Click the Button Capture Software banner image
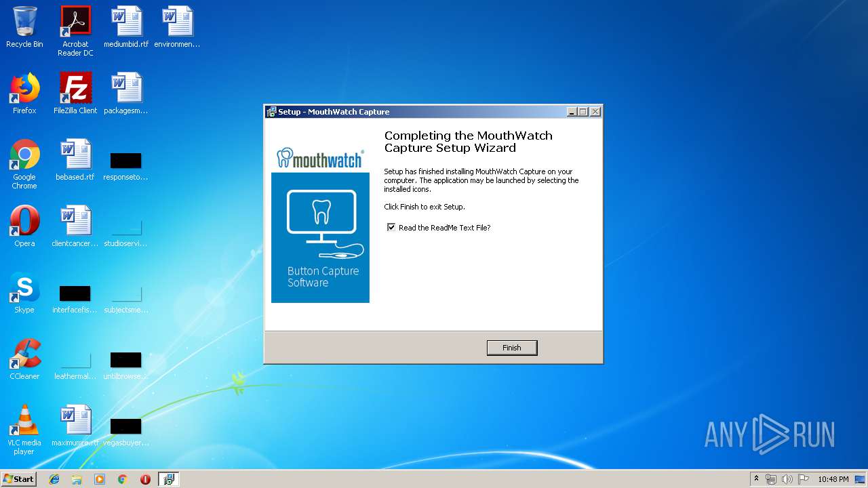This screenshot has width=868, height=488. 320,237
